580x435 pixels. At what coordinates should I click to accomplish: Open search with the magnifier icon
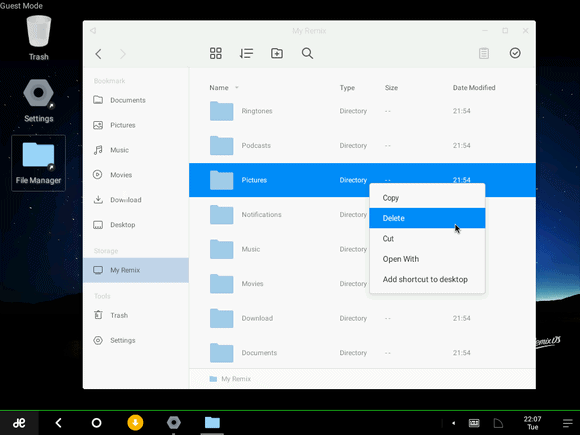(307, 53)
